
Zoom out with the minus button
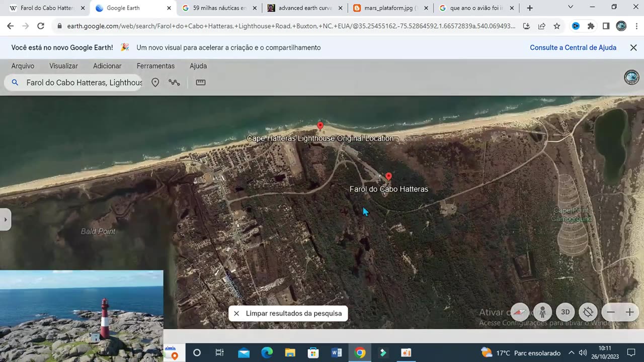[611, 312]
